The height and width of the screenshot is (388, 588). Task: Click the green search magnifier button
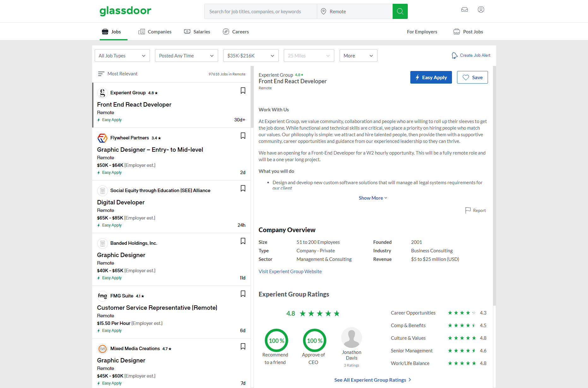coord(400,11)
